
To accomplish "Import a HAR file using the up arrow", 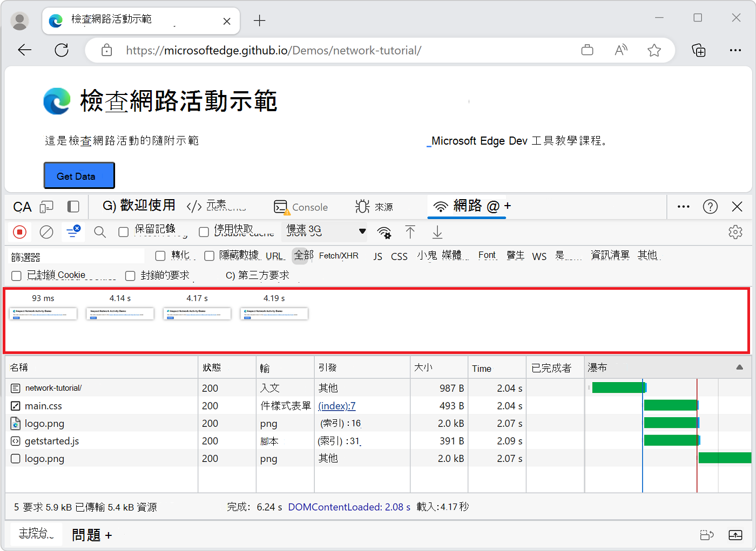I will click(x=410, y=232).
